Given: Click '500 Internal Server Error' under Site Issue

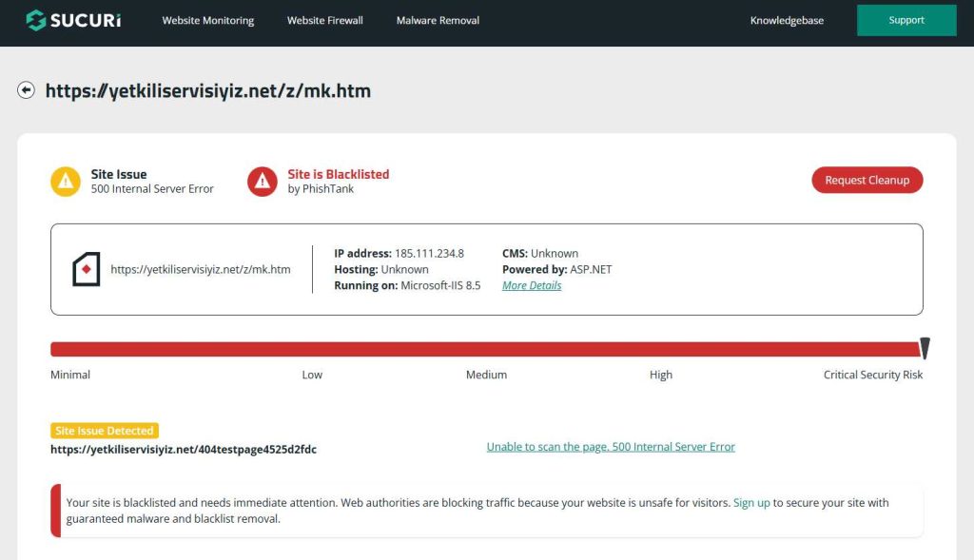Looking at the screenshot, I should [152, 189].
